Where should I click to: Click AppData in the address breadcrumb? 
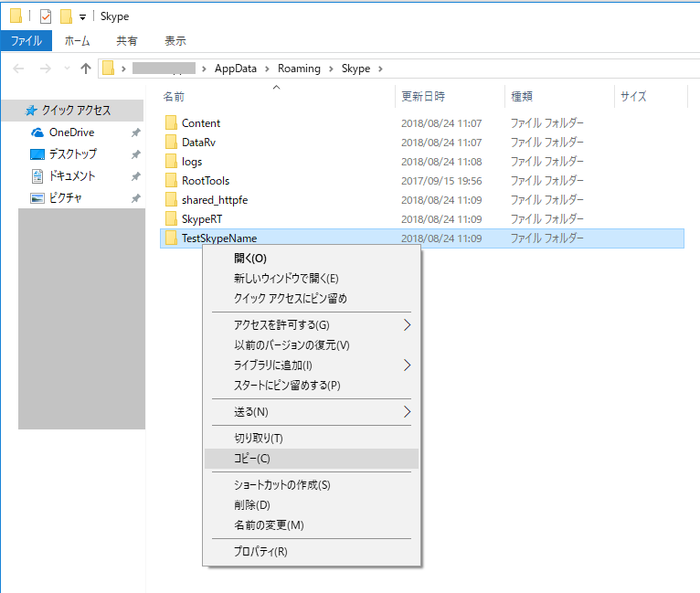pyautogui.click(x=235, y=69)
